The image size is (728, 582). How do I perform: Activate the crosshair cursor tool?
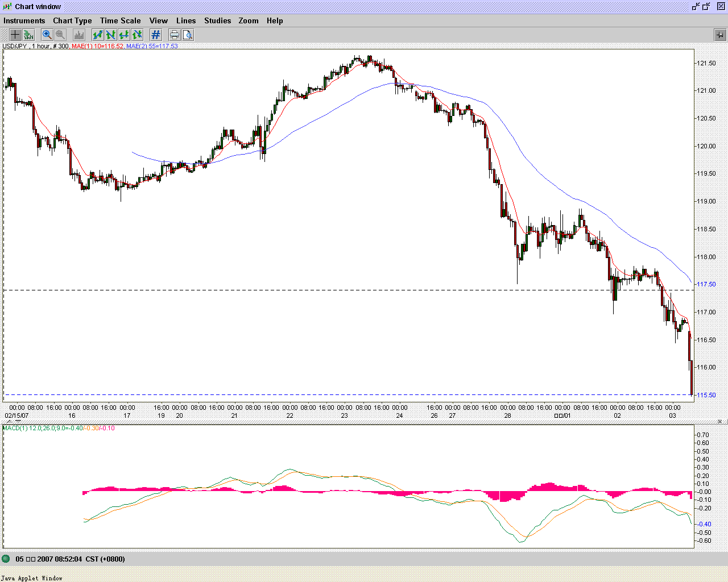pyautogui.click(x=15, y=35)
